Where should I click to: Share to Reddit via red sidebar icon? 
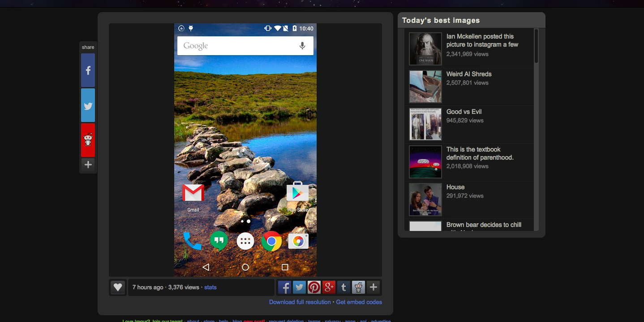pyautogui.click(x=88, y=140)
